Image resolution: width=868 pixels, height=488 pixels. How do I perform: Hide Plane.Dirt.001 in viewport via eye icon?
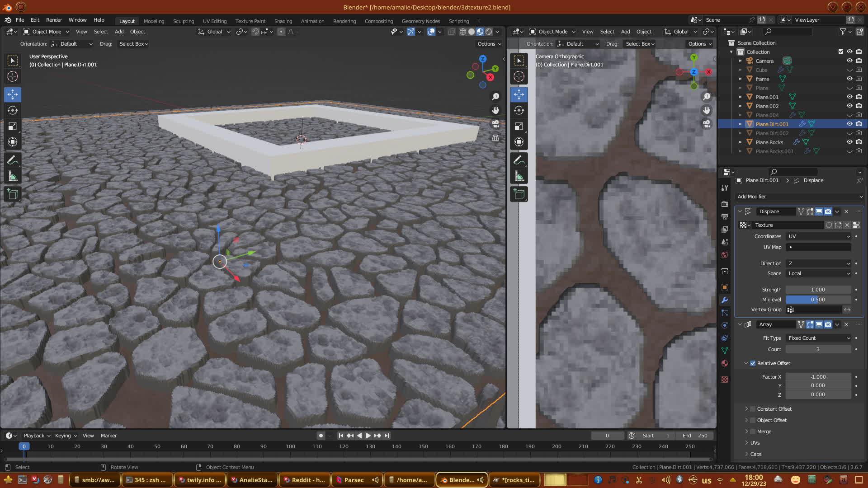(x=849, y=124)
